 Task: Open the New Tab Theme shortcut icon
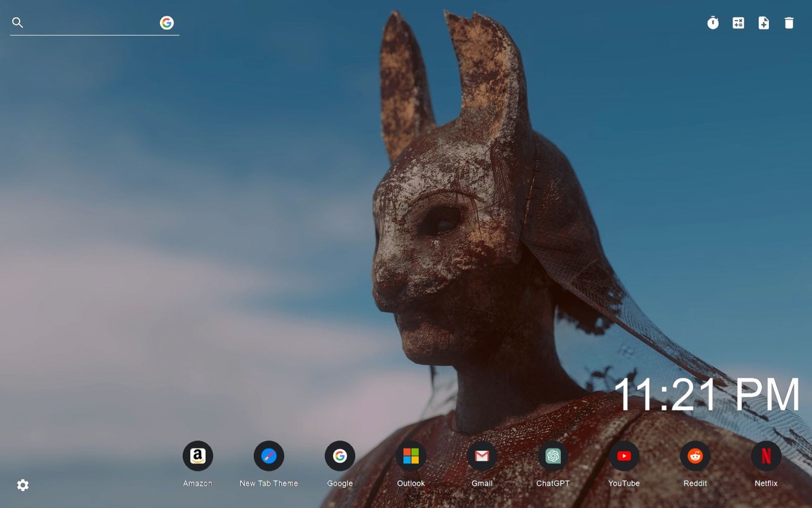point(269,456)
